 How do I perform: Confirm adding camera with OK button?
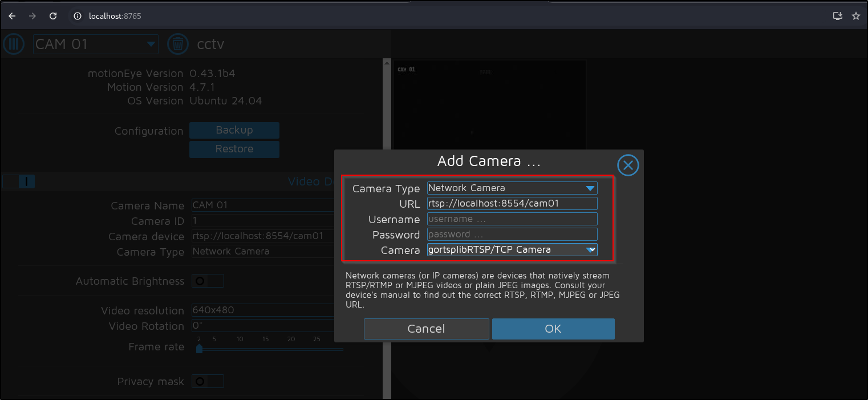point(553,329)
